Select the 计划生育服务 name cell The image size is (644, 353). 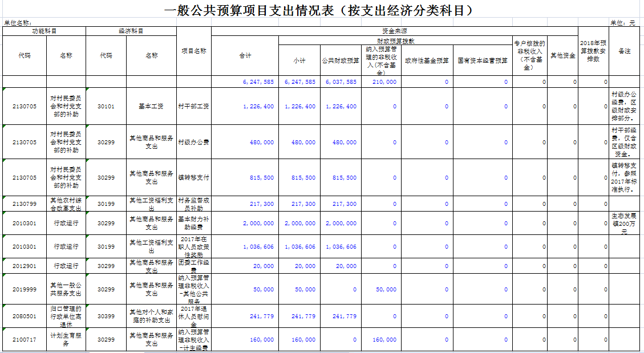(x=66, y=339)
